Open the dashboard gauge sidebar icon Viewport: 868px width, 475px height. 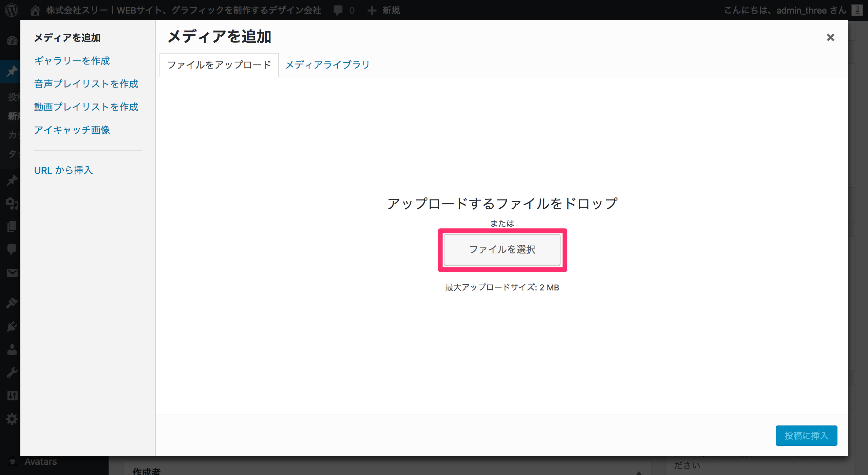12,41
